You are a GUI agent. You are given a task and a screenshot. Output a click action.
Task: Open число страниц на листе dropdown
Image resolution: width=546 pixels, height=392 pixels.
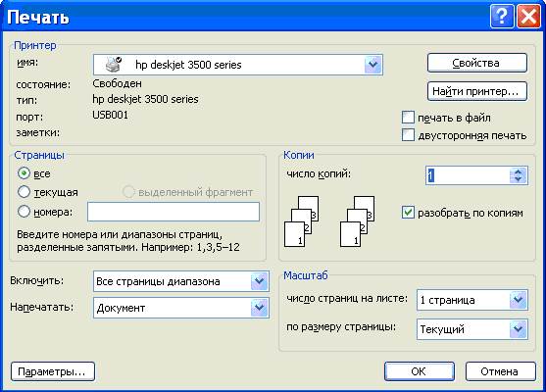[519, 300]
